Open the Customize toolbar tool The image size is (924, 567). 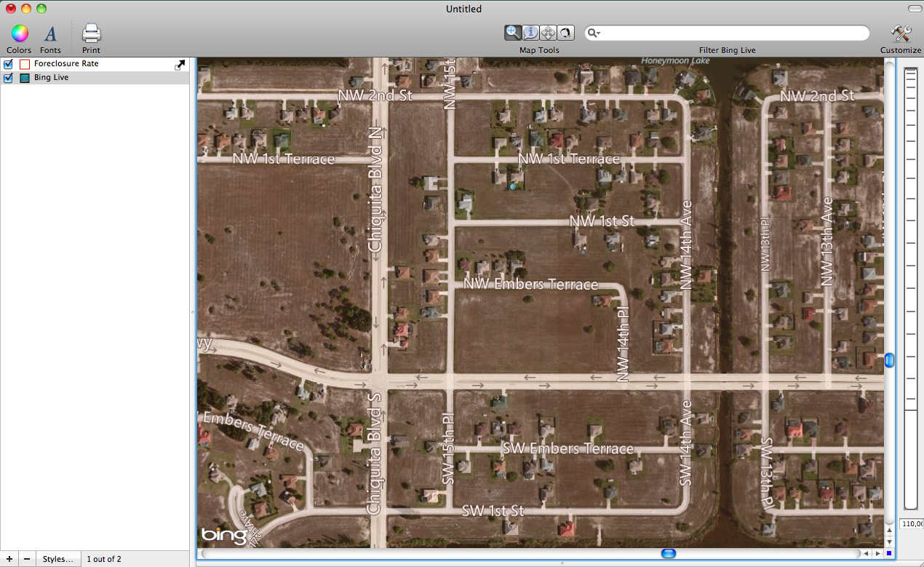point(900,33)
